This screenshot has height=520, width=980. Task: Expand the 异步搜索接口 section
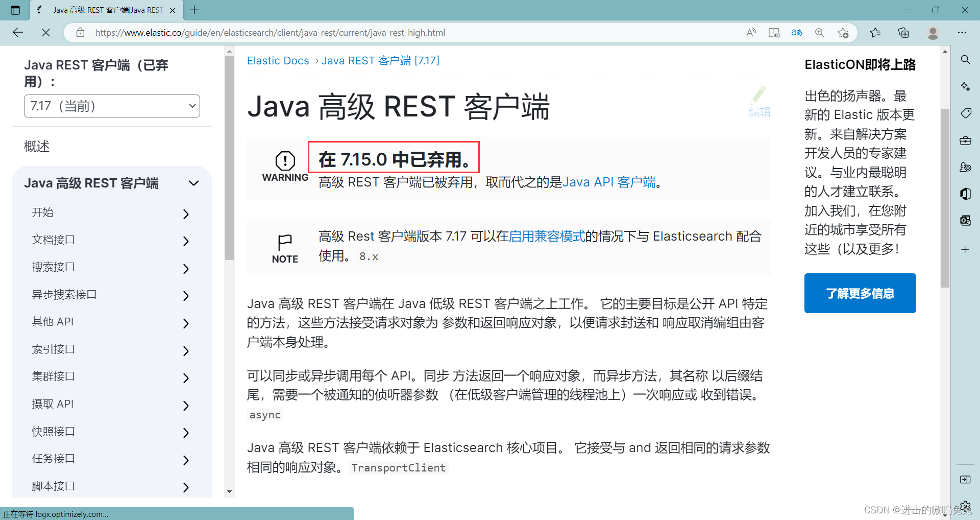tap(186, 296)
